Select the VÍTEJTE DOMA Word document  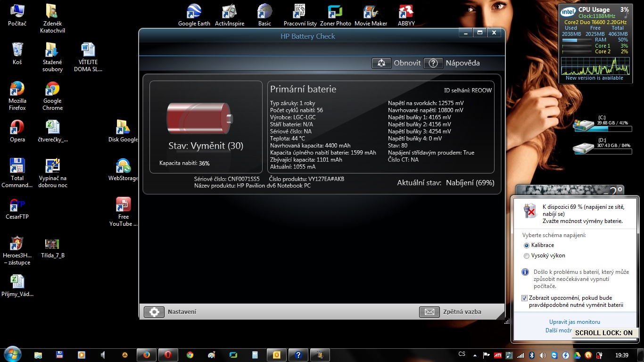coord(88,57)
